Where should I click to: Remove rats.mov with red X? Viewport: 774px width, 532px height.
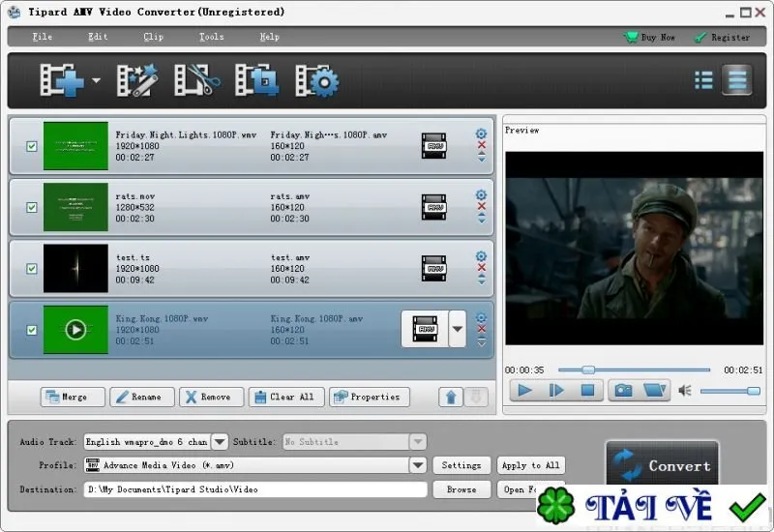pyautogui.click(x=481, y=206)
